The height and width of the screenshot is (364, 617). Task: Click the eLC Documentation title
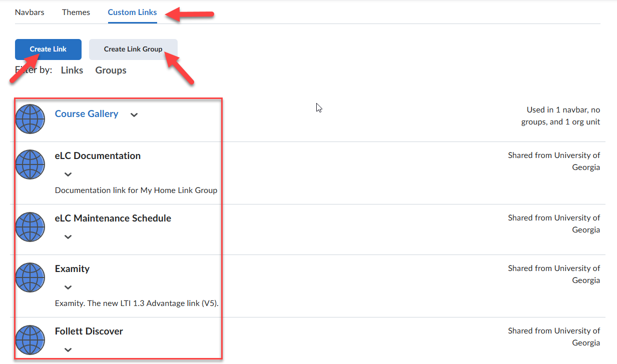[98, 156]
